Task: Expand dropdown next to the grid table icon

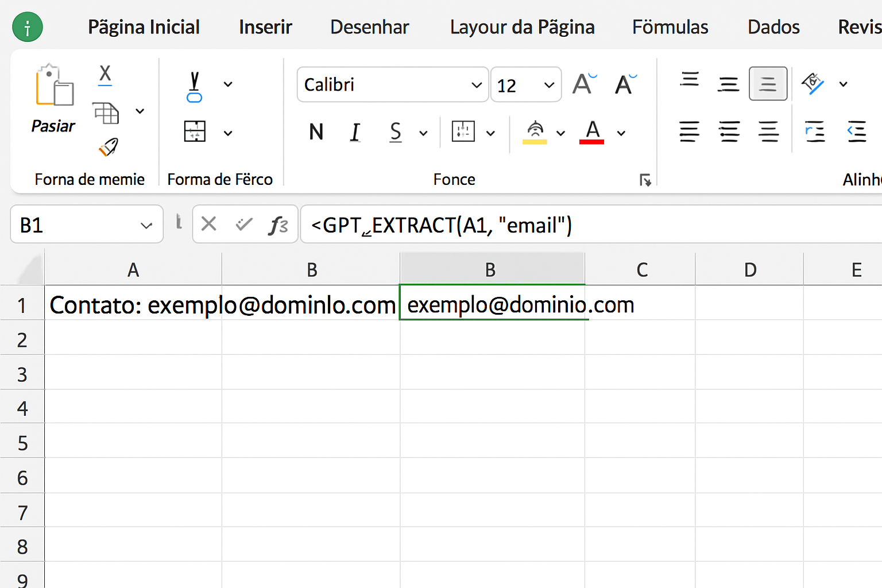Action: point(228,133)
